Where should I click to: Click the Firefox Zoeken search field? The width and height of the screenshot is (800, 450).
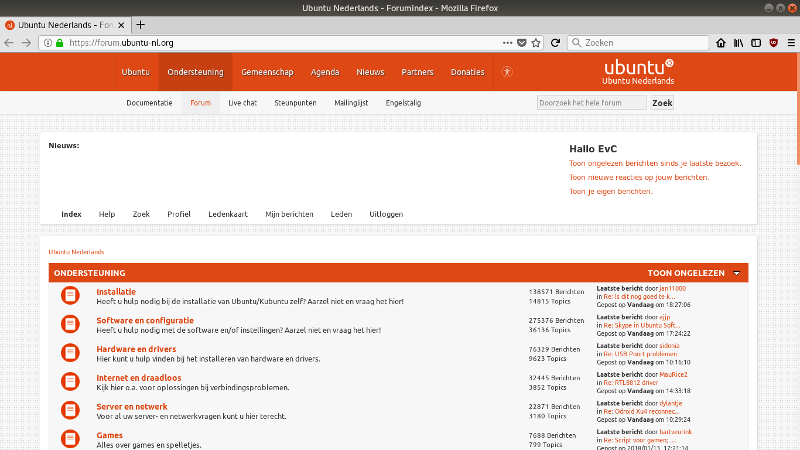pos(638,43)
